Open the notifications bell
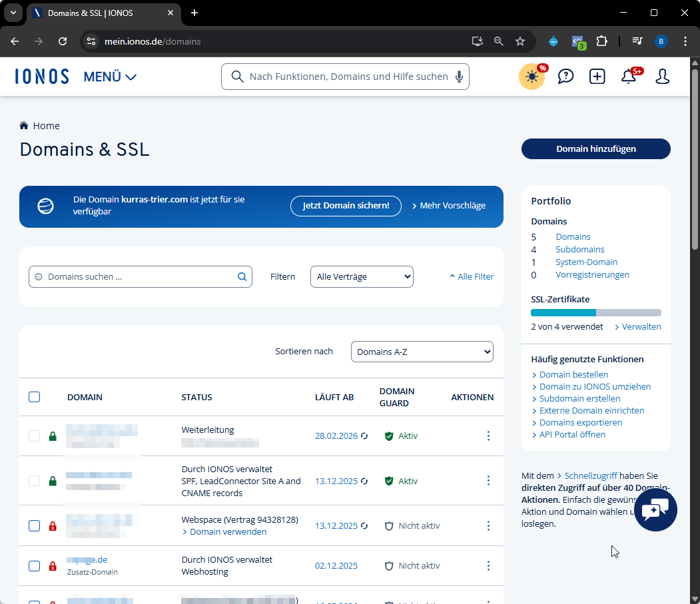The width and height of the screenshot is (700, 604). tap(629, 77)
